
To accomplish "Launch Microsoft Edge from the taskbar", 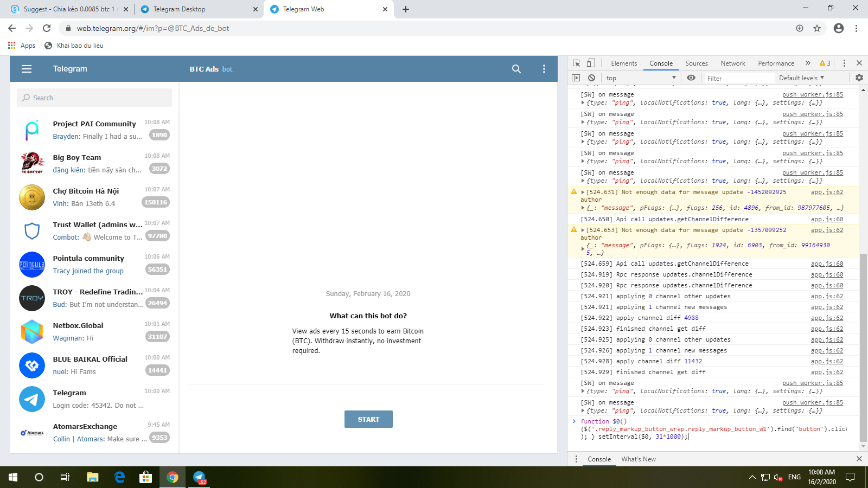I will [119, 477].
